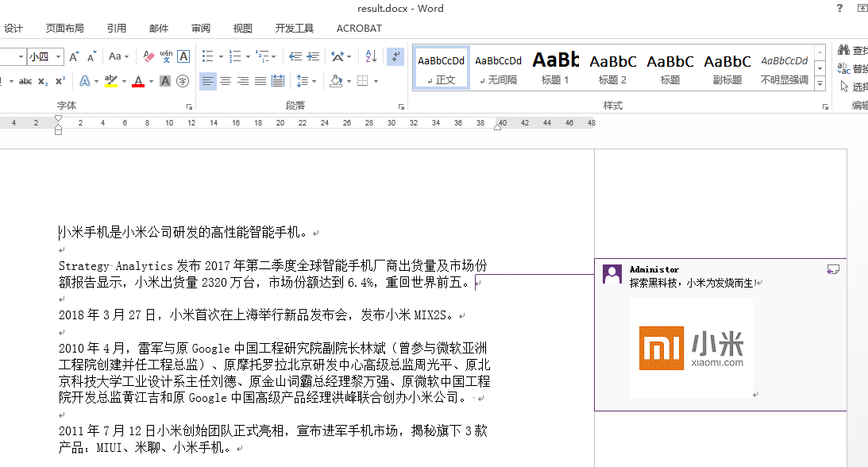Open the 开发工具 tab
868x467 pixels.
[295, 29]
